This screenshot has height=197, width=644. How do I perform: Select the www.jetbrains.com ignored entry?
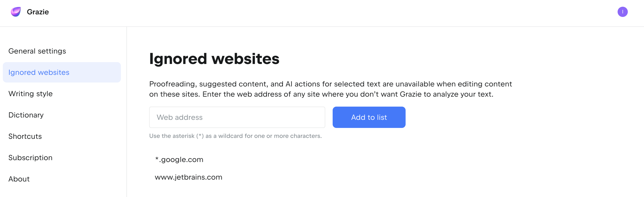(188, 177)
